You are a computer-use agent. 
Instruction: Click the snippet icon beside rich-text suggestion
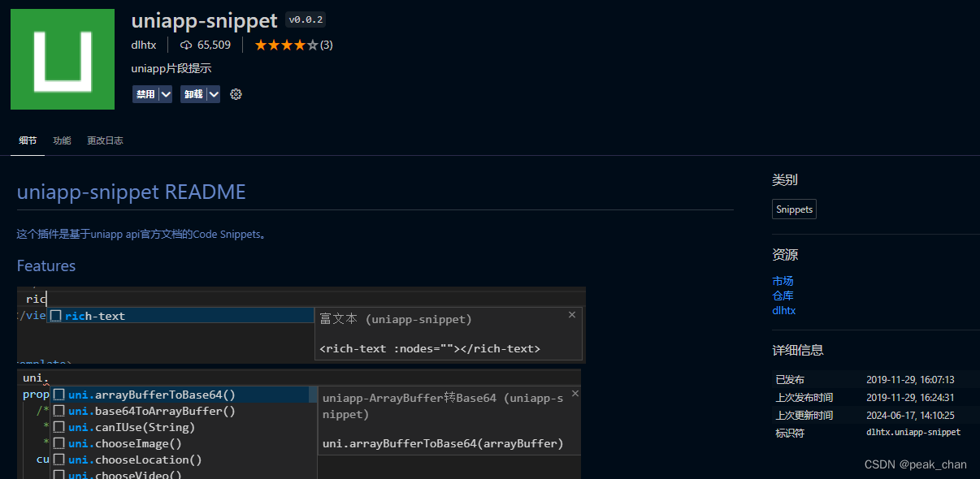[x=56, y=315]
